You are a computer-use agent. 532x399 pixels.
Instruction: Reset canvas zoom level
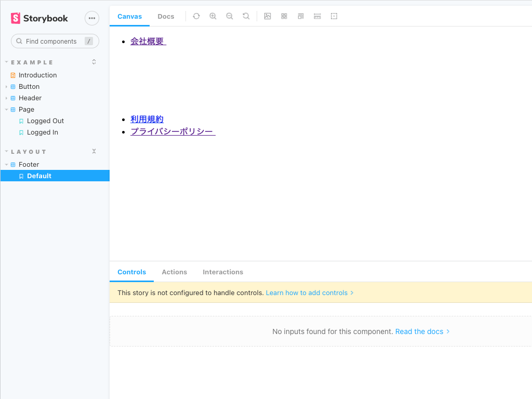[x=246, y=16]
